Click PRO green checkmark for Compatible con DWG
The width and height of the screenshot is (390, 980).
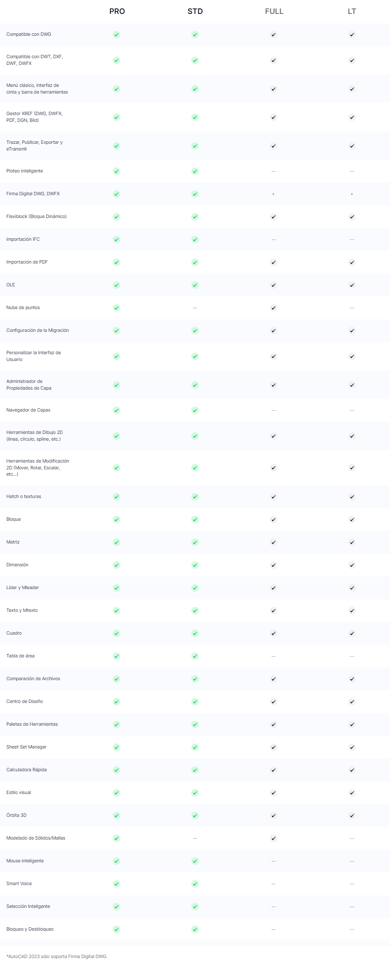[x=116, y=35]
